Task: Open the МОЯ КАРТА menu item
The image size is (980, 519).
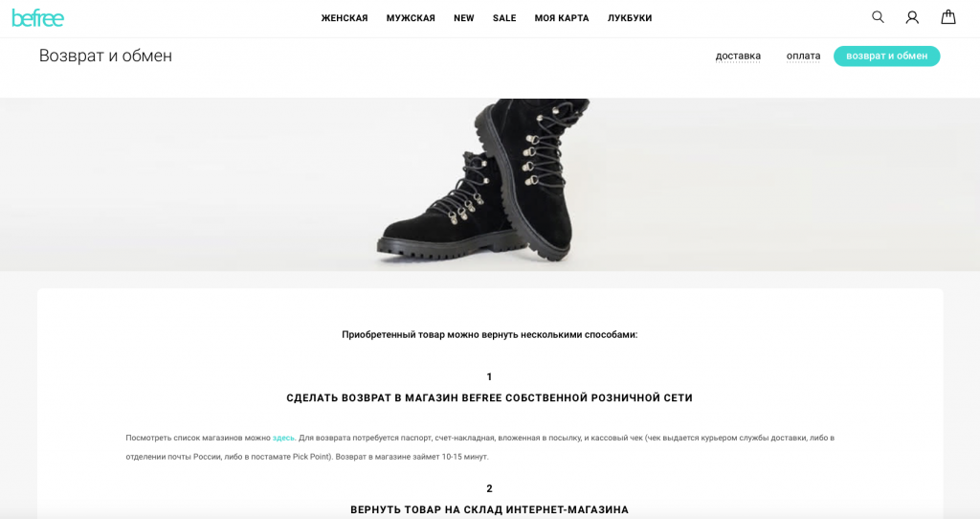Action: click(562, 18)
